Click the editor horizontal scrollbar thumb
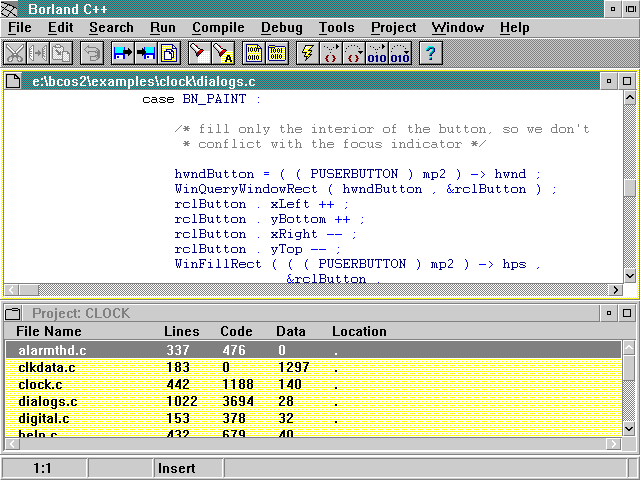640x480 pixels. click(x=29, y=290)
